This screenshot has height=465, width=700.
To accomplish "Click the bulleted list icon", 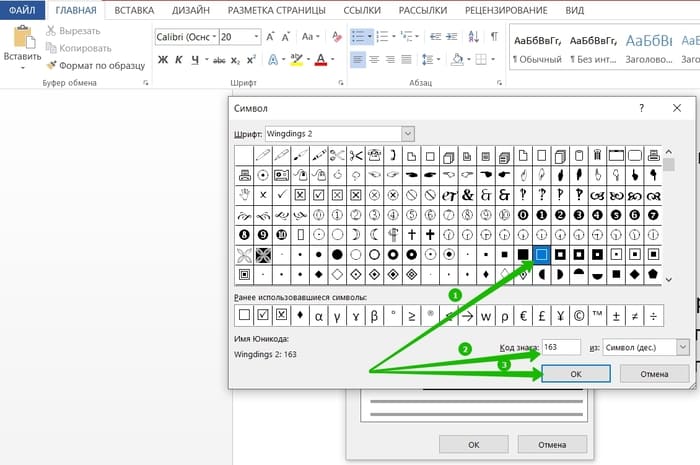I will (358, 37).
